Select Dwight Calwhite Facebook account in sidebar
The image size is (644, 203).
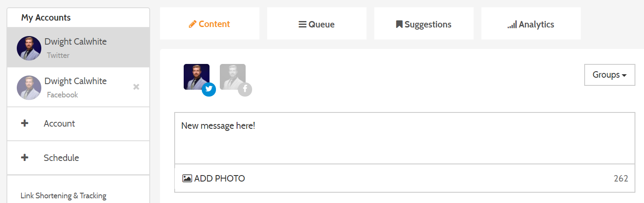click(78, 87)
